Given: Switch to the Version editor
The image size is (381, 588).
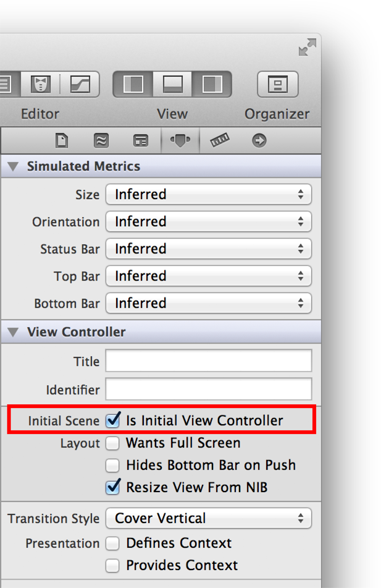Looking at the screenshot, I should click(80, 84).
